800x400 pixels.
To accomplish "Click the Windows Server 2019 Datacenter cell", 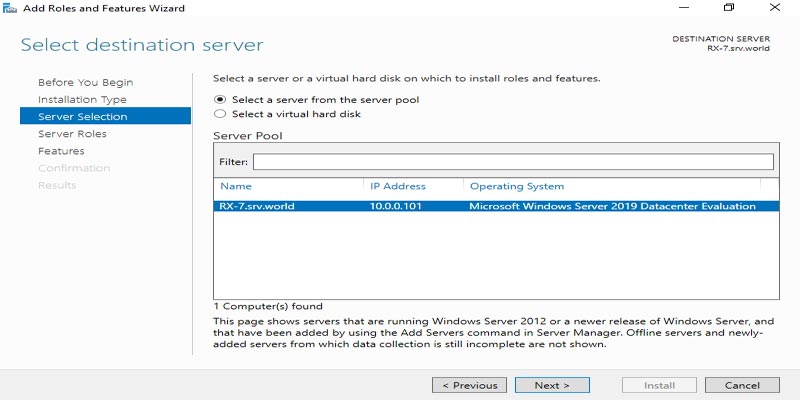I will point(612,206).
